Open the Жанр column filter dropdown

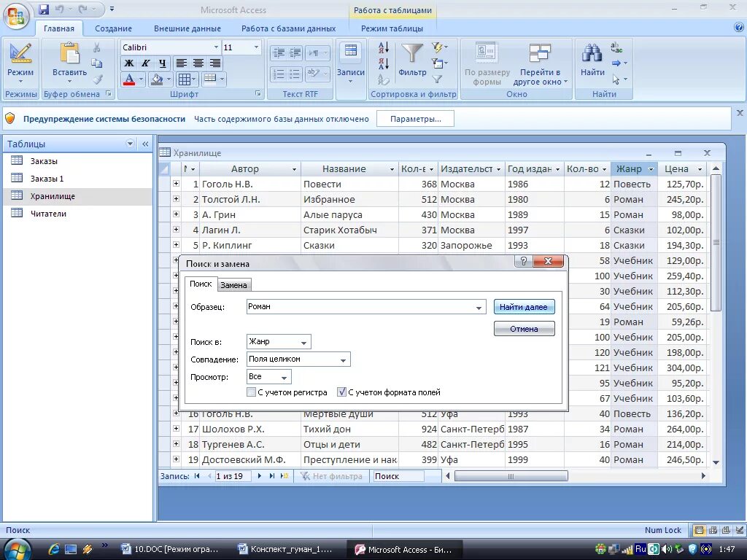tap(651, 169)
